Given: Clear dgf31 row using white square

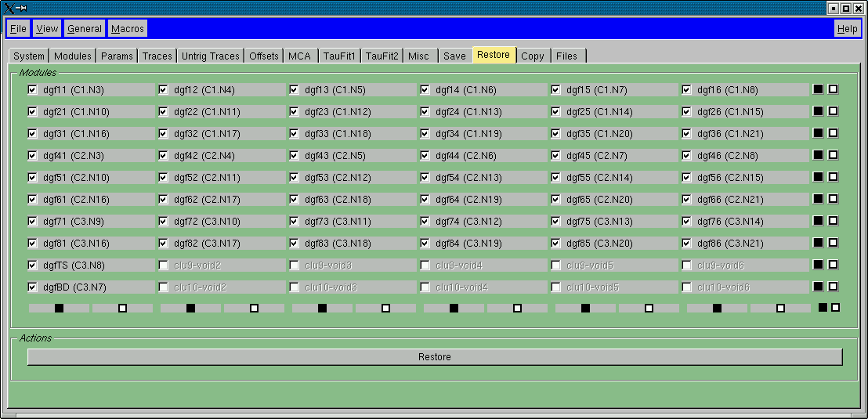Looking at the screenshot, I should [833, 133].
